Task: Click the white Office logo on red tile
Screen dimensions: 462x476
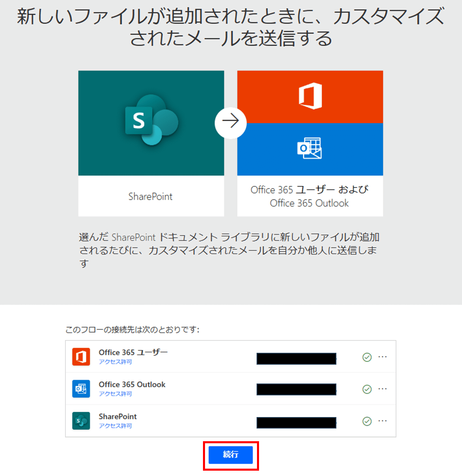Action: point(310,96)
